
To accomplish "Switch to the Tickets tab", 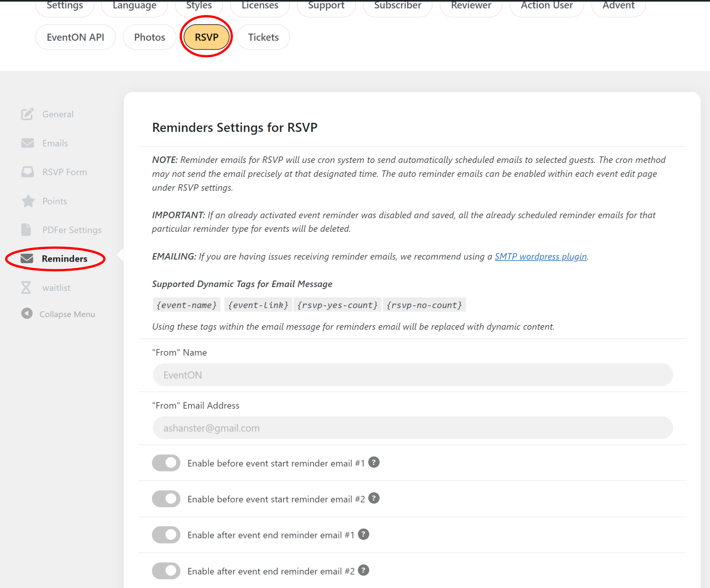I will coord(263,37).
